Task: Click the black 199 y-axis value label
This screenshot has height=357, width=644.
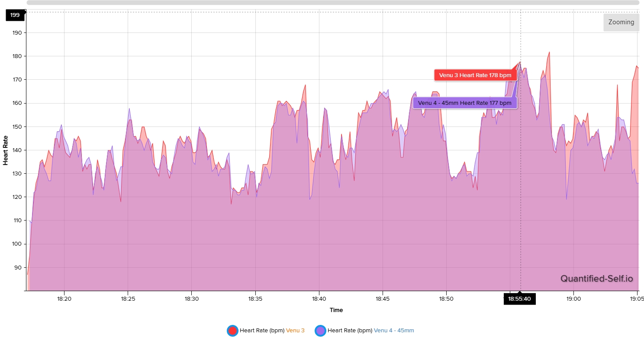Action: tap(15, 15)
